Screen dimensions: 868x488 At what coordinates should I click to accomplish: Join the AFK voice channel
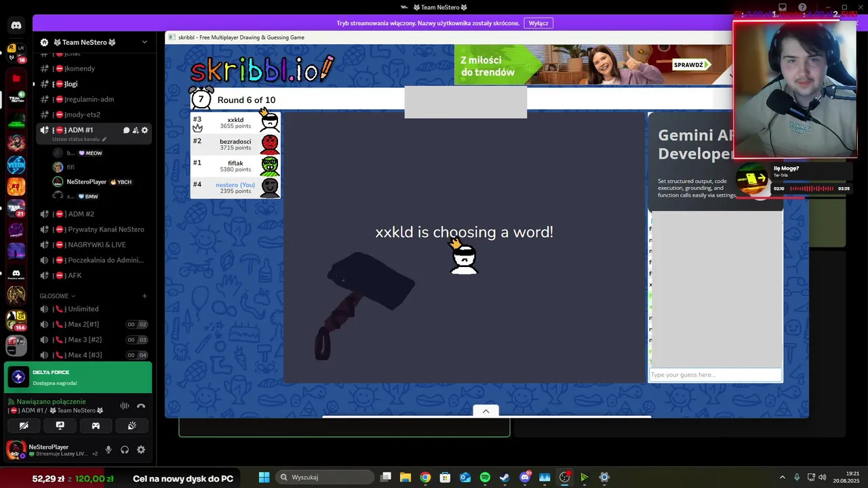94,275
